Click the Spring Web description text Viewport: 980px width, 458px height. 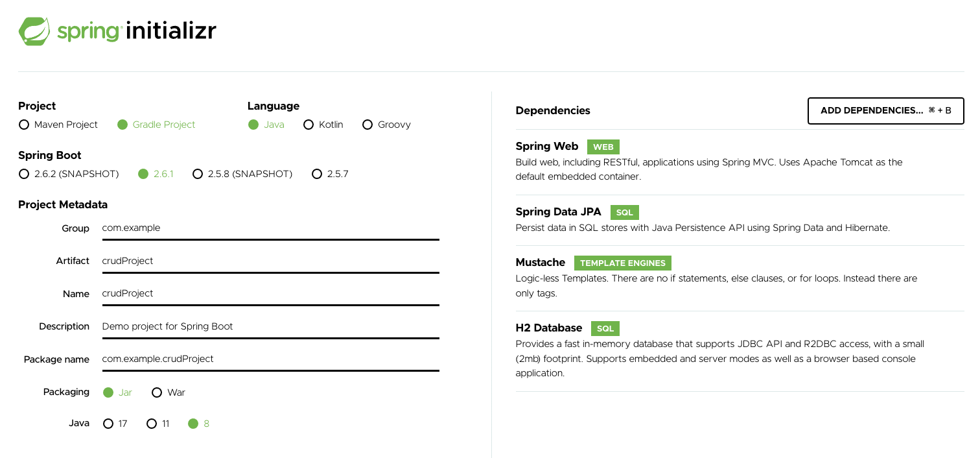click(709, 169)
